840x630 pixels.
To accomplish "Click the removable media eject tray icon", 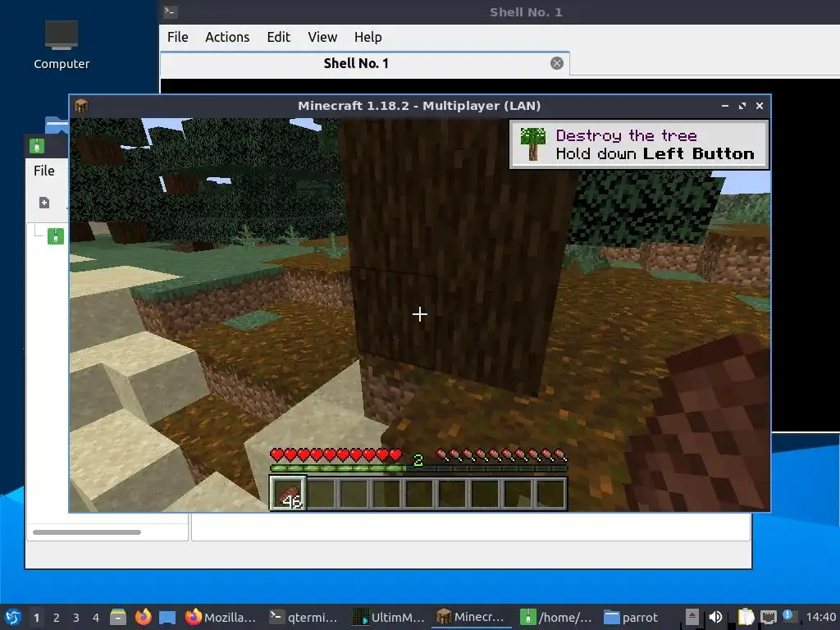I will [x=692, y=617].
